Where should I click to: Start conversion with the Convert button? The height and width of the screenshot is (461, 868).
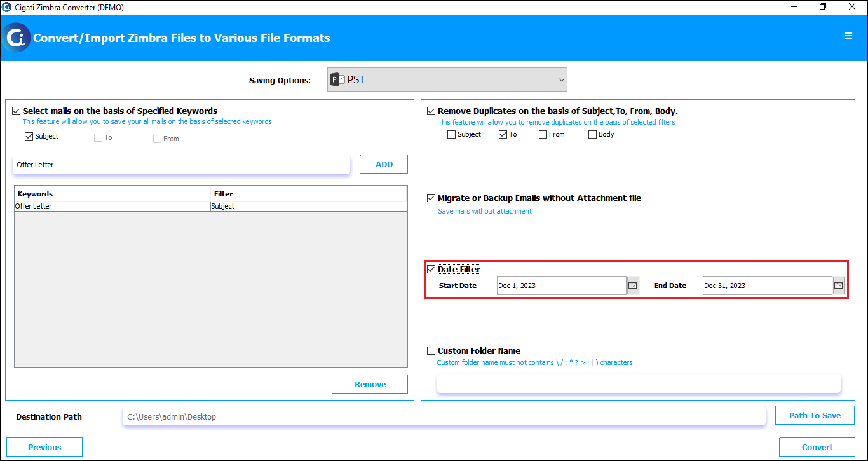pyautogui.click(x=817, y=447)
